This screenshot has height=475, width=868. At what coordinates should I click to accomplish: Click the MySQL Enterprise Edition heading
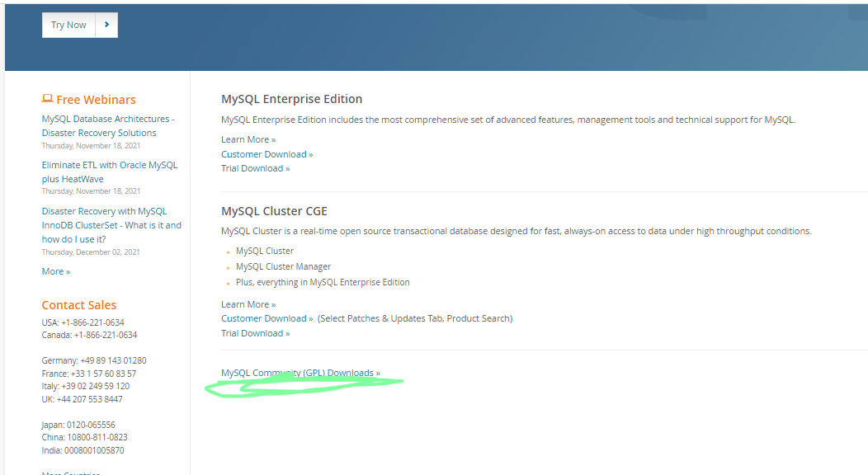(x=292, y=99)
